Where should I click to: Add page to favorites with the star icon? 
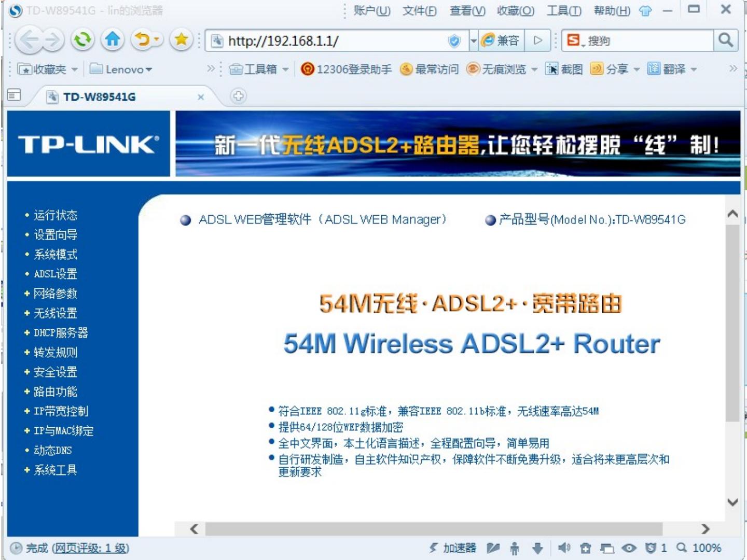coord(181,39)
